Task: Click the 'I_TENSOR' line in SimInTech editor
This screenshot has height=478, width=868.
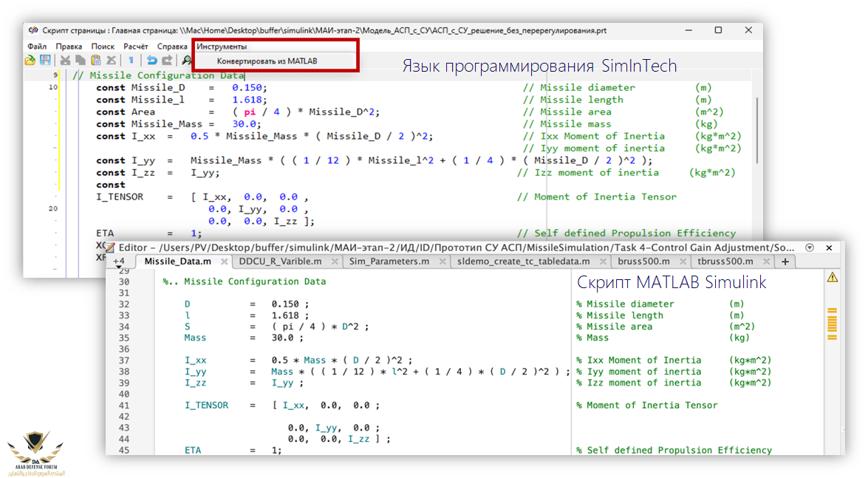Action: 202,197
